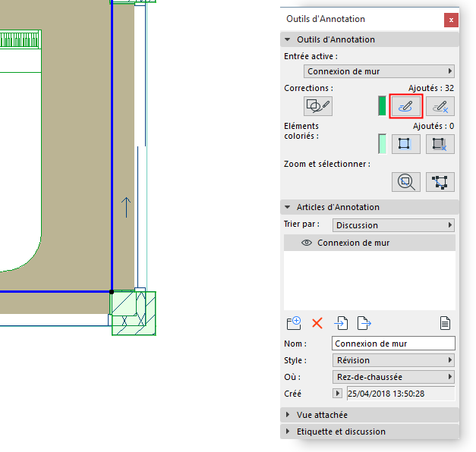Click the add correction pencil icon
Image resolution: width=476 pixels, height=452 pixels.
click(406, 106)
